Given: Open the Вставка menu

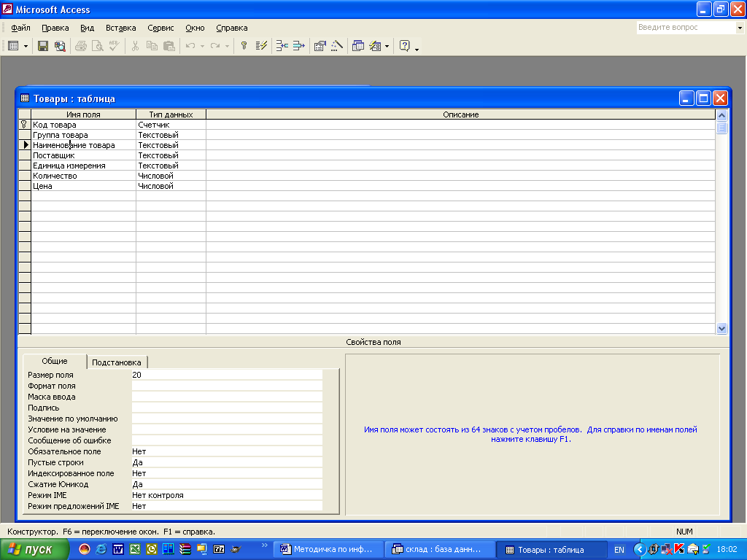Looking at the screenshot, I should pyautogui.click(x=120, y=28).
